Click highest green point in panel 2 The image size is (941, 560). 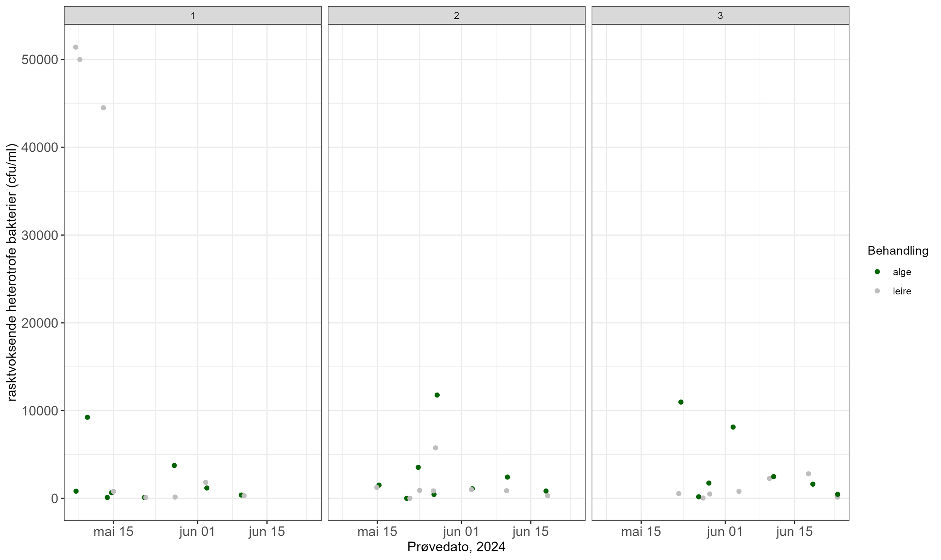click(437, 395)
